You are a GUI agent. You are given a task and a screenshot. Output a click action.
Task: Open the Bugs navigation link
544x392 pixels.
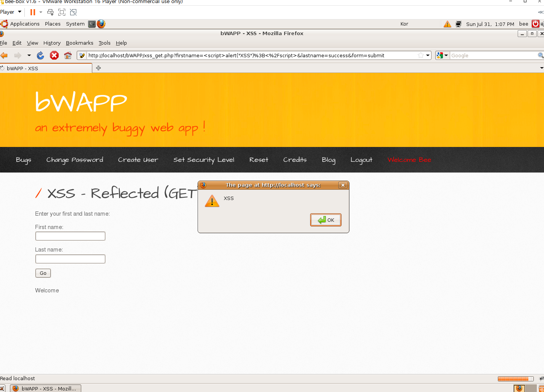23,160
